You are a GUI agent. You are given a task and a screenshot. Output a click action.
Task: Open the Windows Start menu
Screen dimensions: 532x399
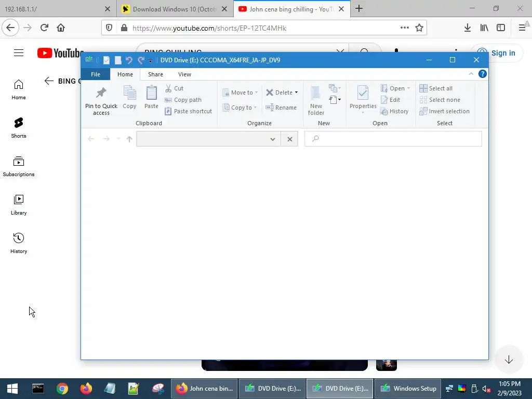click(12, 389)
